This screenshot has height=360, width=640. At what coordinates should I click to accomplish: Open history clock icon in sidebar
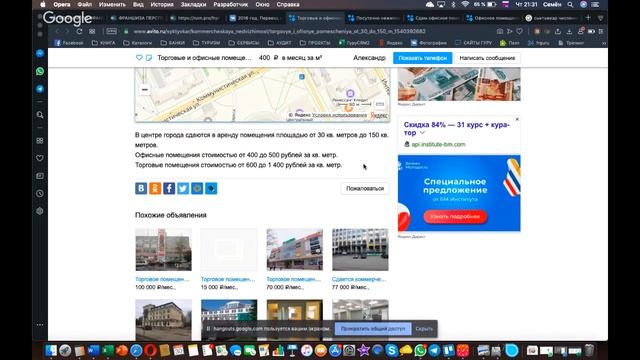pyautogui.click(x=40, y=193)
